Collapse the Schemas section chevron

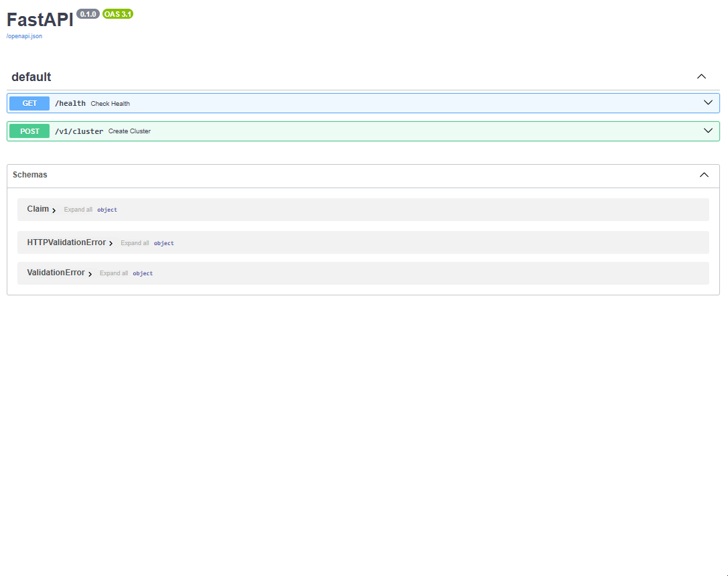click(704, 175)
